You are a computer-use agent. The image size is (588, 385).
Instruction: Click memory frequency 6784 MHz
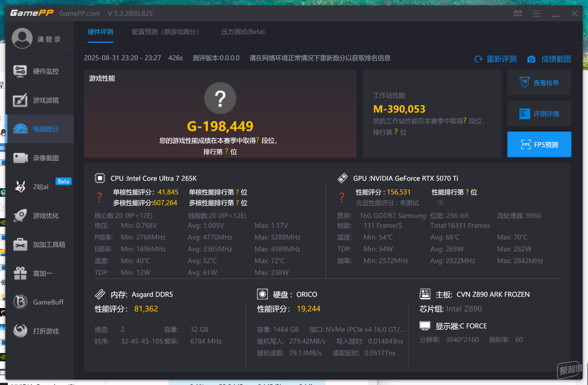click(206, 341)
